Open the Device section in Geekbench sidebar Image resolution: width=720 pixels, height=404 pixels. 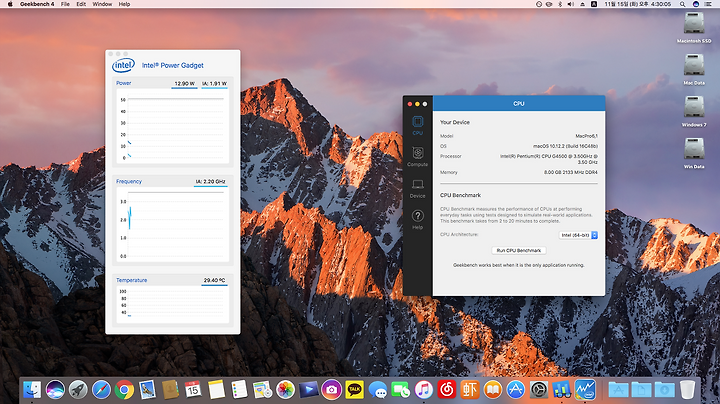(x=417, y=188)
